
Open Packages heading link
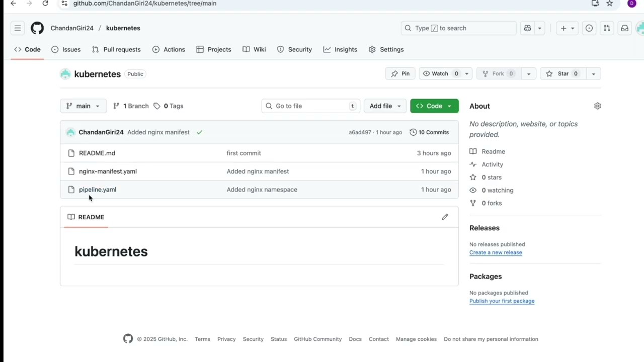click(x=486, y=277)
